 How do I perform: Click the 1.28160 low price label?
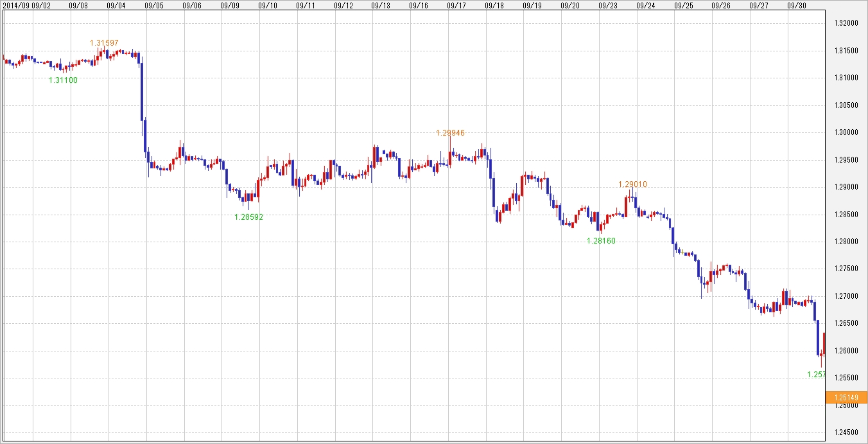[601, 241]
